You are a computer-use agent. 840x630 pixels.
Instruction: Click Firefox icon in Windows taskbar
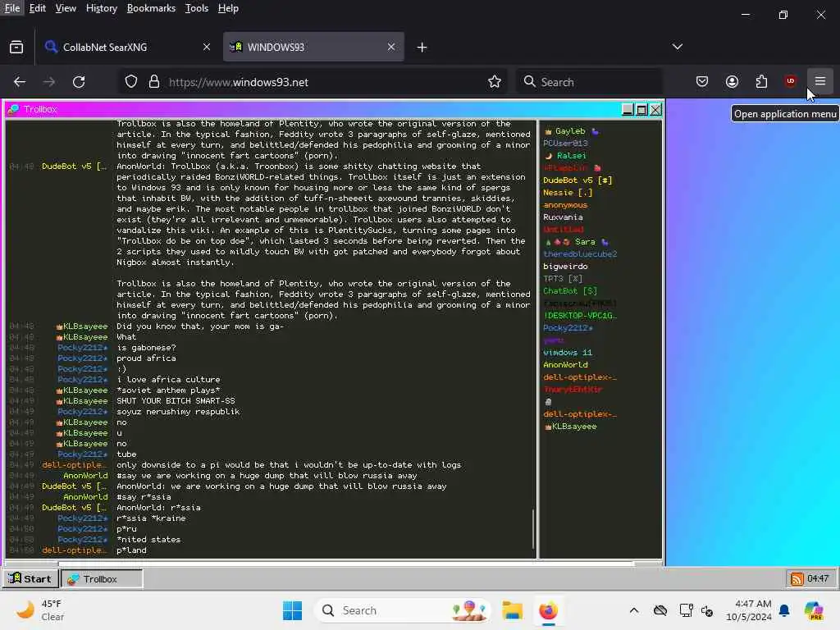tap(548, 610)
